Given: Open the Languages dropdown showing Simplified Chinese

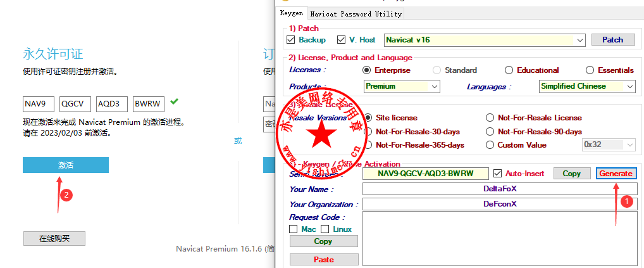Looking at the screenshot, I should (587, 86).
